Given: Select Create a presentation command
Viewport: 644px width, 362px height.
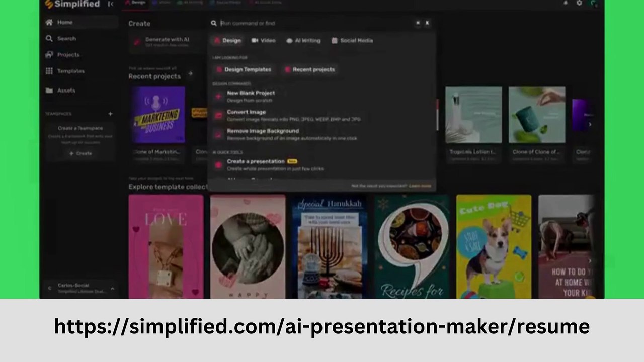Looking at the screenshot, I should (x=322, y=165).
